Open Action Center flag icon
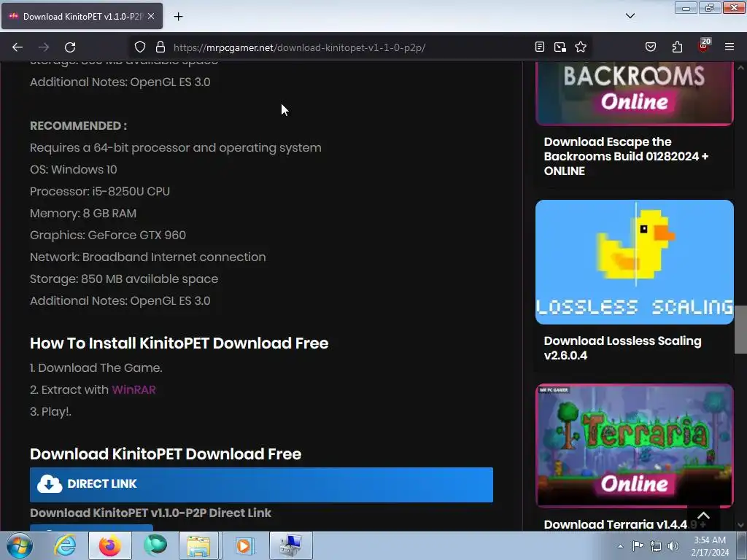 coord(638,546)
